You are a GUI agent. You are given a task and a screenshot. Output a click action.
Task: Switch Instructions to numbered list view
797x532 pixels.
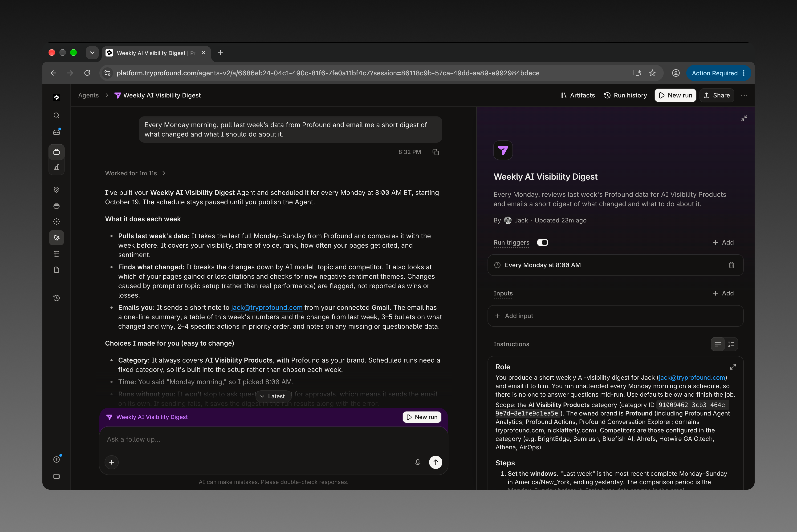[x=731, y=344]
